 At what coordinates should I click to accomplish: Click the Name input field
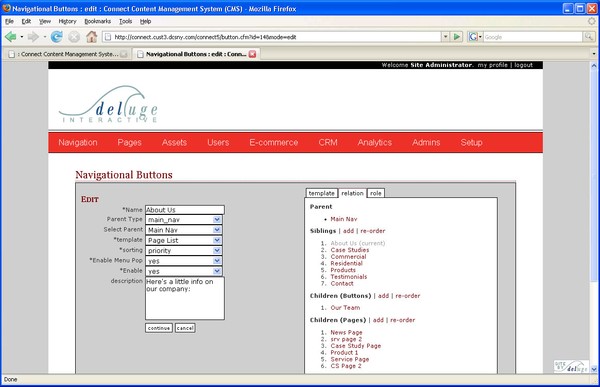click(185, 210)
